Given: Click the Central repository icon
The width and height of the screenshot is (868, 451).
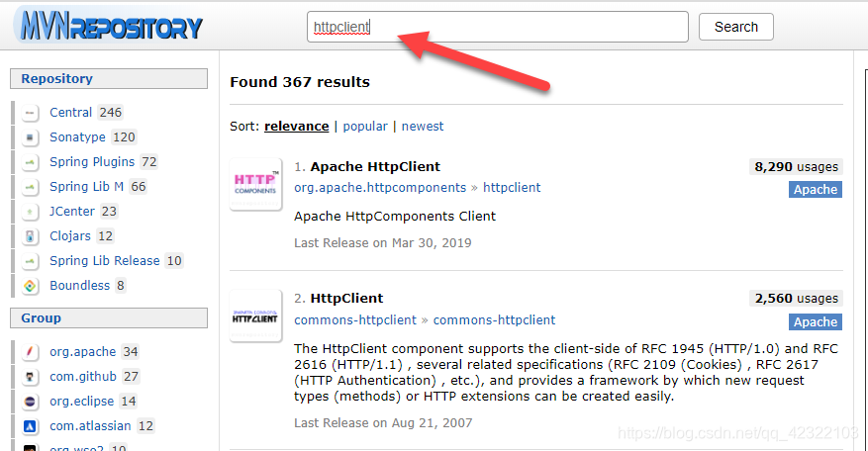Looking at the screenshot, I should tap(30, 113).
